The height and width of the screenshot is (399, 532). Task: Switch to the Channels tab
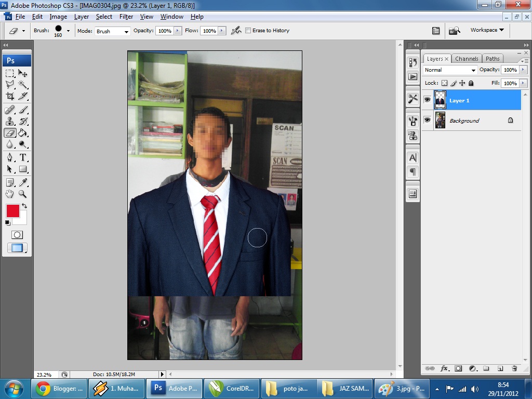tap(467, 59)
